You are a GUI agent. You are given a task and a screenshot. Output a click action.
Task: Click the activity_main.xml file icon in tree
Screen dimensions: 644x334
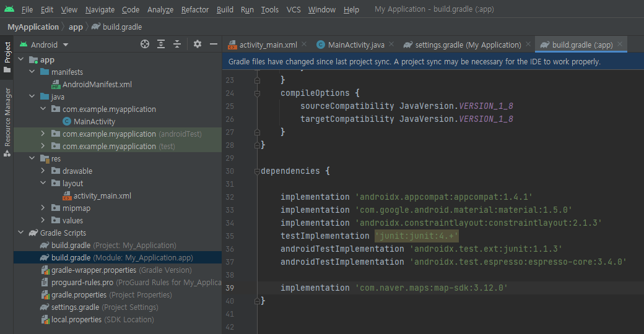click(67, 196)
